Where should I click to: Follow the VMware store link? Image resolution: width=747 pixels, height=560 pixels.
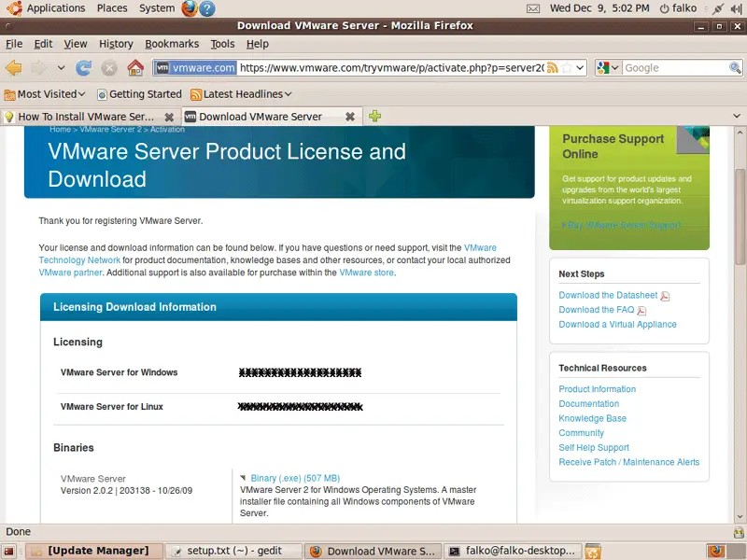(x=366, y=273)
